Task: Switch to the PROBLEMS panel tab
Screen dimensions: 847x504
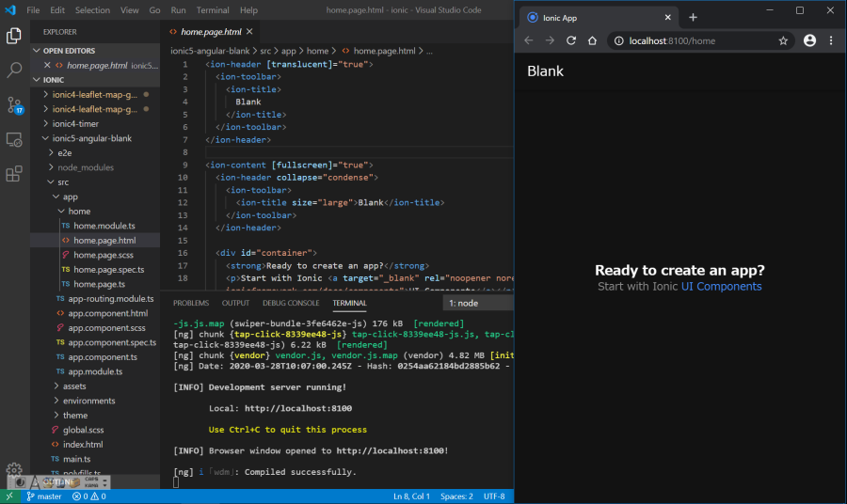Action: [x=191, y=304]
